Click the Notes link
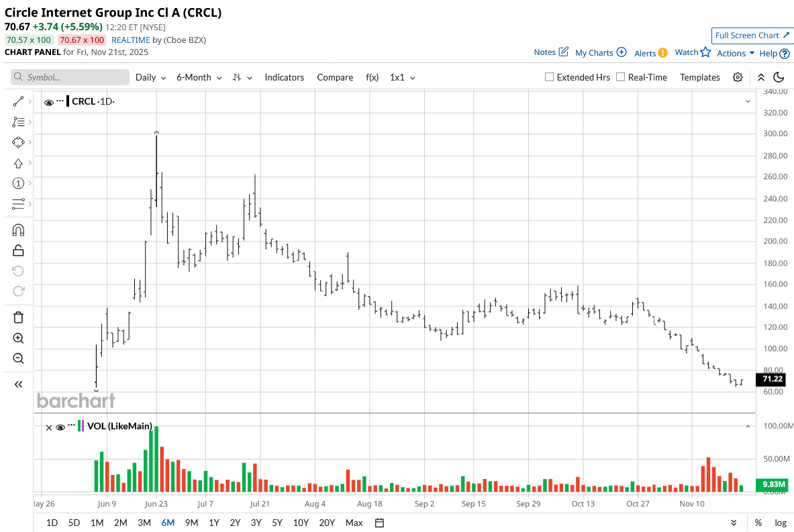794x532 pixels. click(545, 52)
